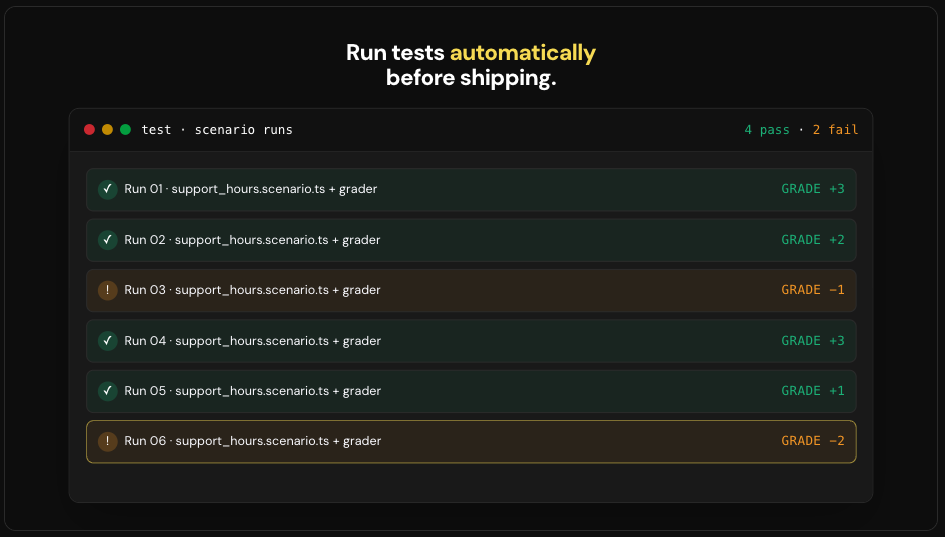
Task: Select the highlighted Run 06 scenario row
Action: (x=470, y=441)
